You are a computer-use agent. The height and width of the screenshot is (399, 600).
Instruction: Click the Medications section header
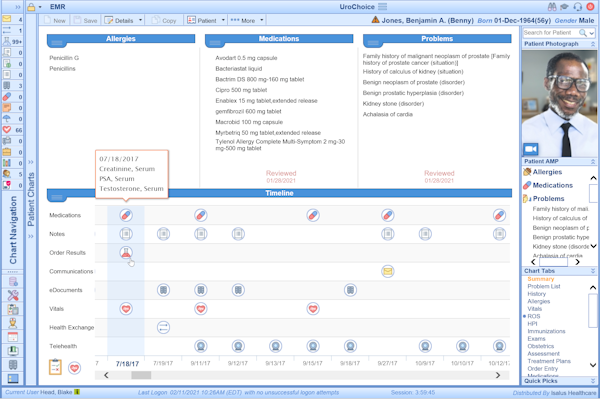click(279, 39)
